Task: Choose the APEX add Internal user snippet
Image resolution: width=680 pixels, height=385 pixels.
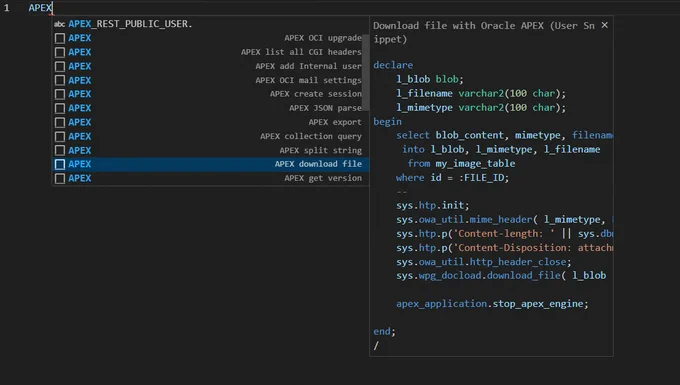Action: pos(211,66)
